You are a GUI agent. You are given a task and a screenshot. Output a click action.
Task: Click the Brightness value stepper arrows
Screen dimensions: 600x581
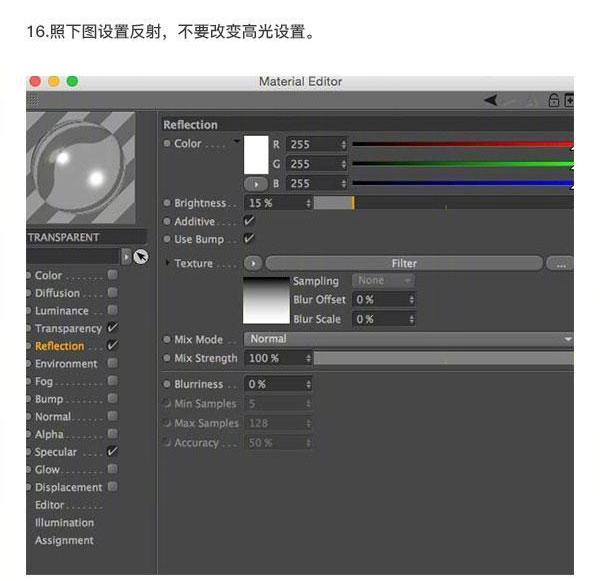click(x=308, y=203)
